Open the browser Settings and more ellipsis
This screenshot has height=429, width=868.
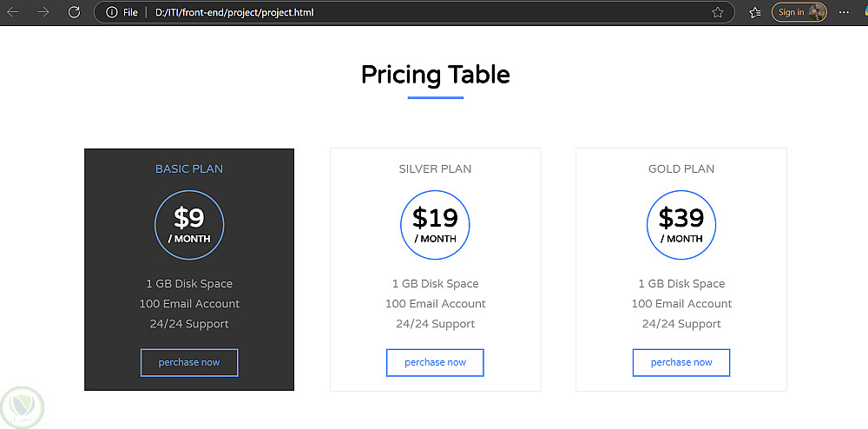click(845, 12)
